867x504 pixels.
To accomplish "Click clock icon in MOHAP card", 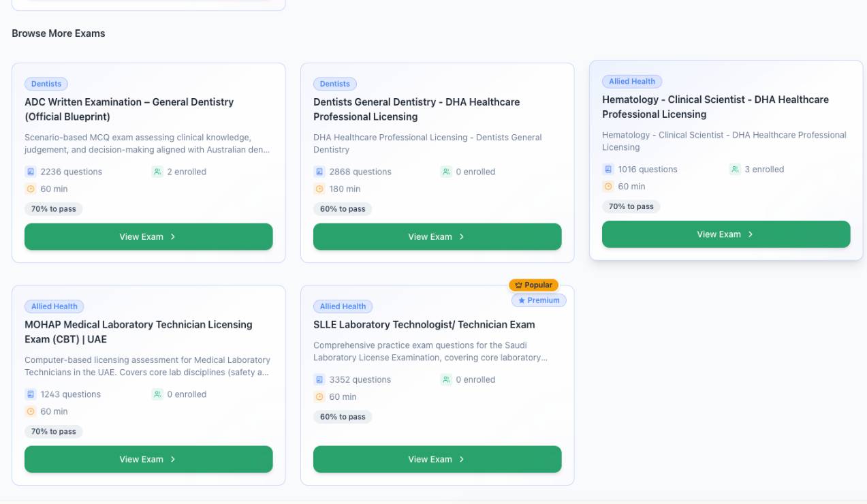I will 31,411.
